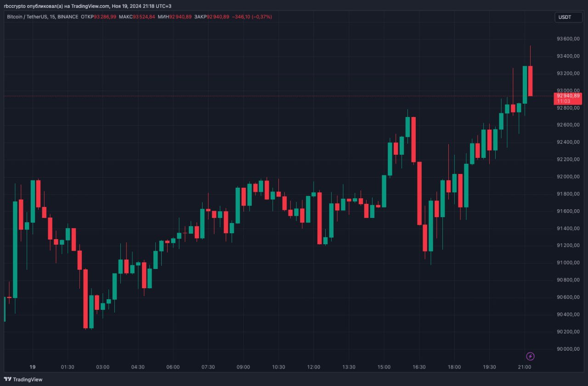Image resolution: width=588 pixels, height=386 pixels.
Task: Click the 93 400,00 price axis label
Action: coord(568,56)
